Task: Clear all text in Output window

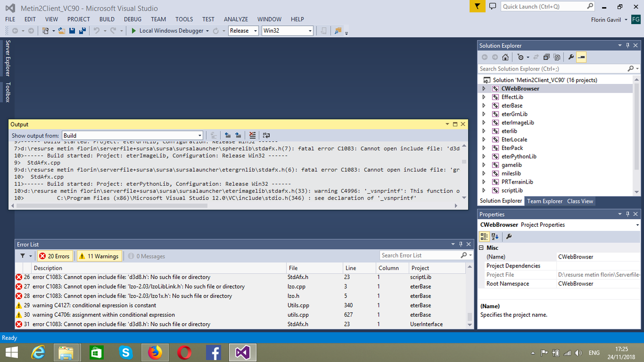Action: point(253,135)
